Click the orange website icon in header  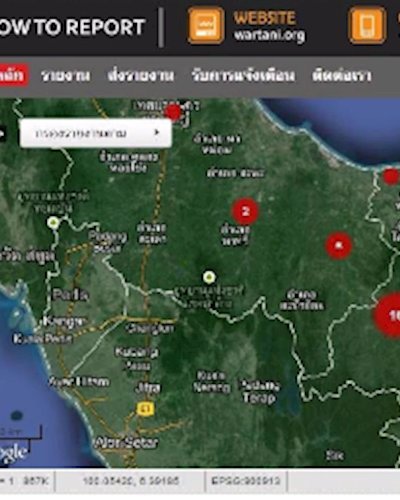click(206, 25)
